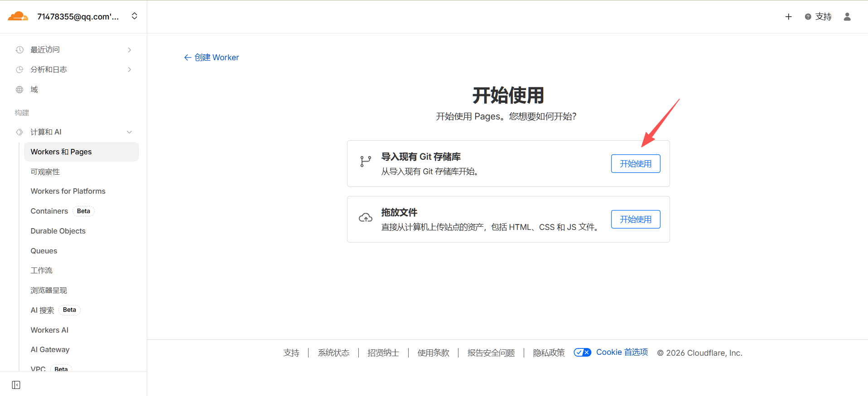Click 开始使用 for 拖放文件 upload

(x=636, y=219)
